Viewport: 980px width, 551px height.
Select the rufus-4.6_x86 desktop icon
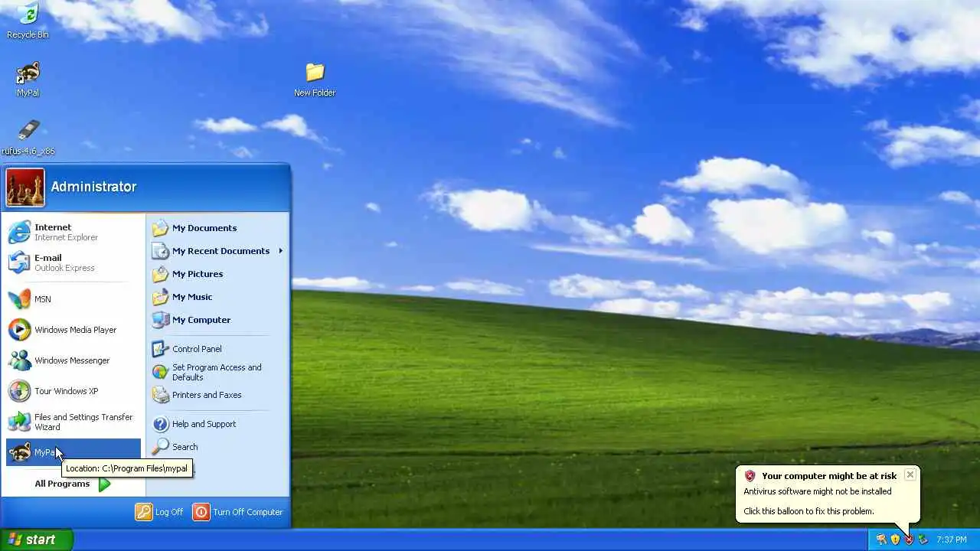click(x=28, y=138)
